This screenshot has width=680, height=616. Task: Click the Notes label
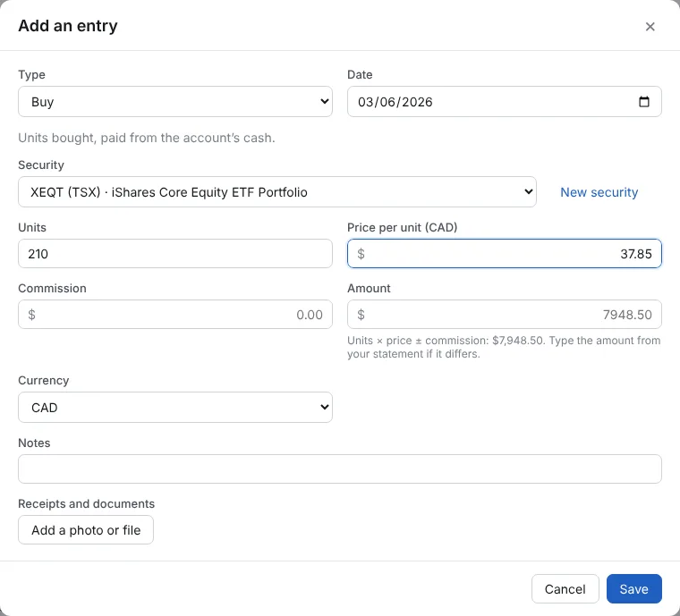(34, 443)
